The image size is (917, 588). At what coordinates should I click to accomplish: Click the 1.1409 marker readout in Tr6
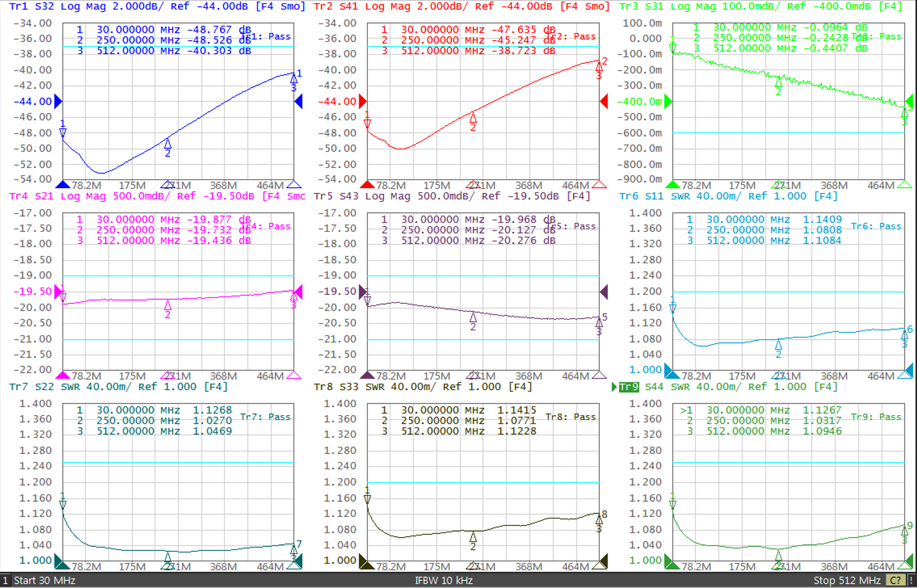[x=822, y=220]
